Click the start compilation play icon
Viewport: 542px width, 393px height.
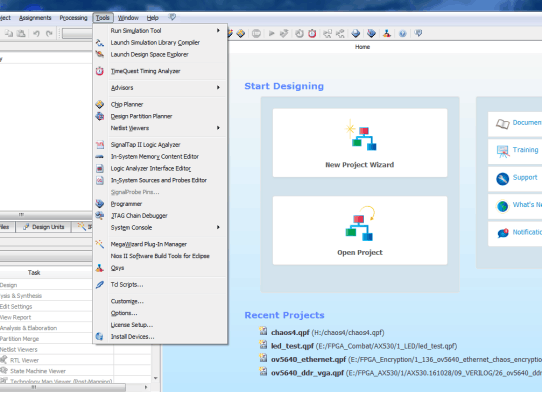[x=272, y=34]
